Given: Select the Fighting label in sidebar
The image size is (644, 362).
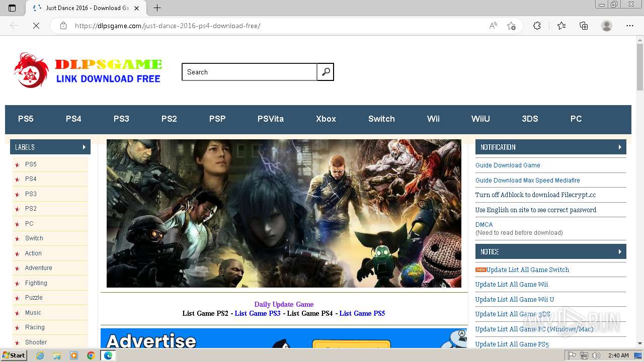Looking at the screenshot, I should pos(36,283).
